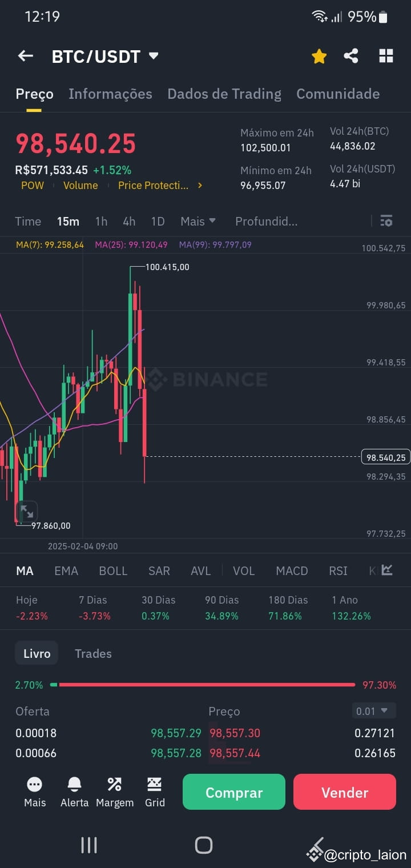Toggle the MACD sub-indicator
This screenshot has height=868, width=411.
[292, 570]
